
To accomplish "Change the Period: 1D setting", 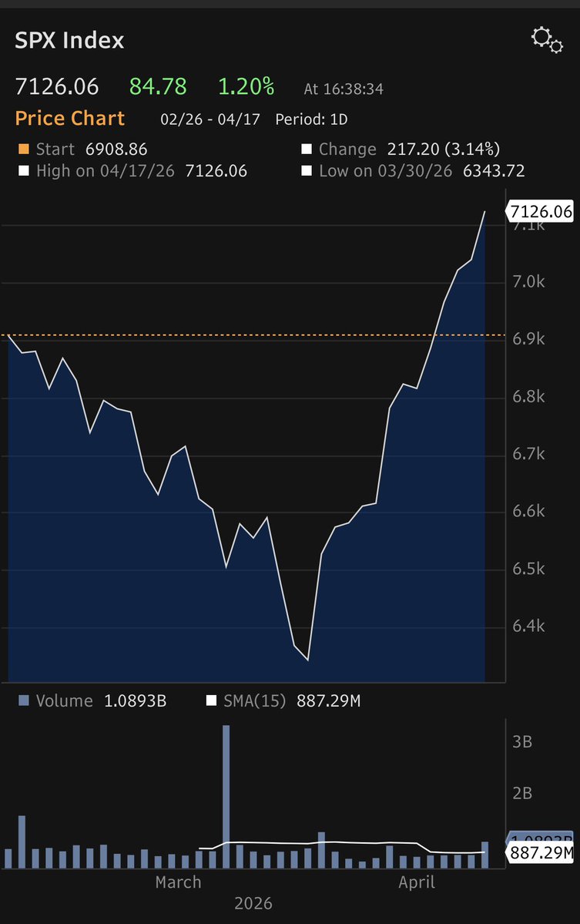I will tap(311, 119).
